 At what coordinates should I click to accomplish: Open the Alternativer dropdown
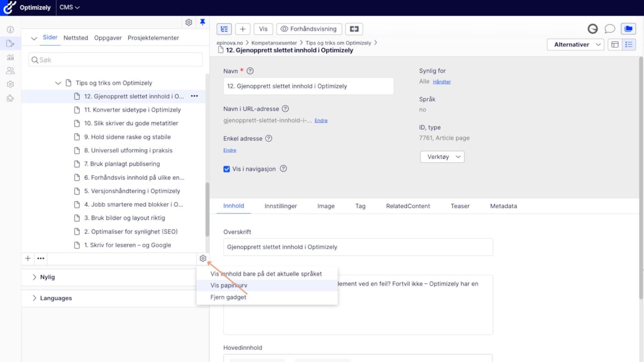click(575, 45)
